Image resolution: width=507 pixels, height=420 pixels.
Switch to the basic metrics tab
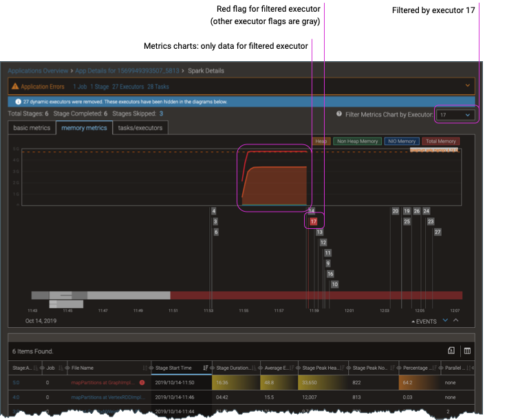pyautogui.click(x=32, y=128)
